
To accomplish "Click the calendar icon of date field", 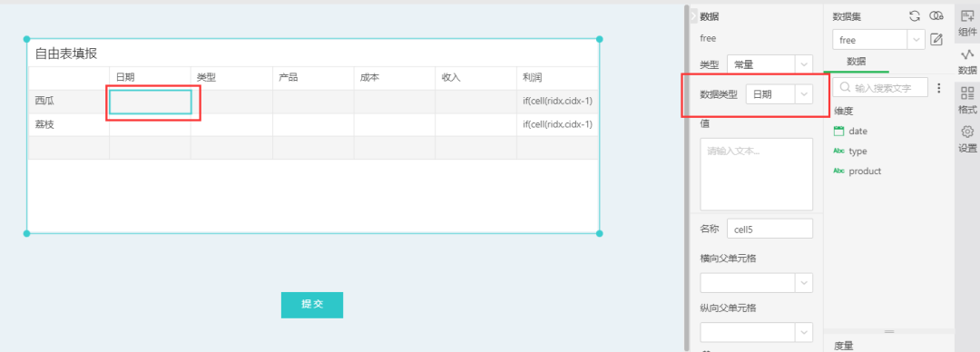I will pyautogui.click(x=838, y=132).
